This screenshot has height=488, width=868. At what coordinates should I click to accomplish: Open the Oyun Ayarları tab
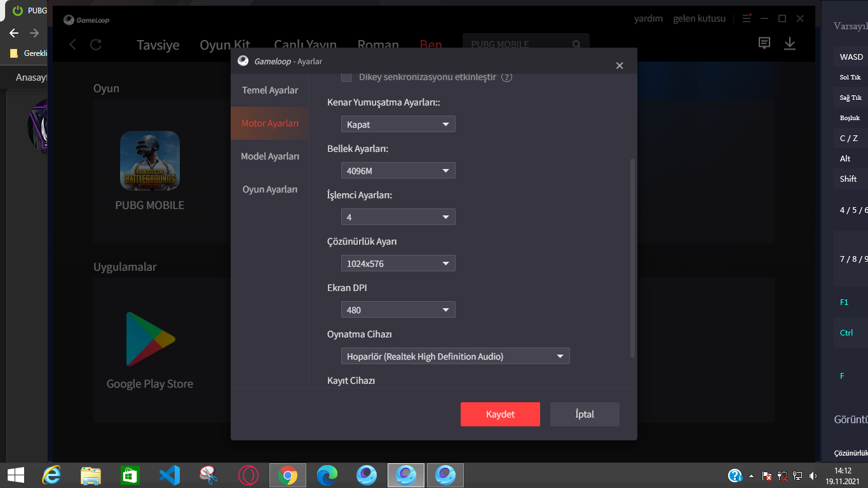coord(270,189)
